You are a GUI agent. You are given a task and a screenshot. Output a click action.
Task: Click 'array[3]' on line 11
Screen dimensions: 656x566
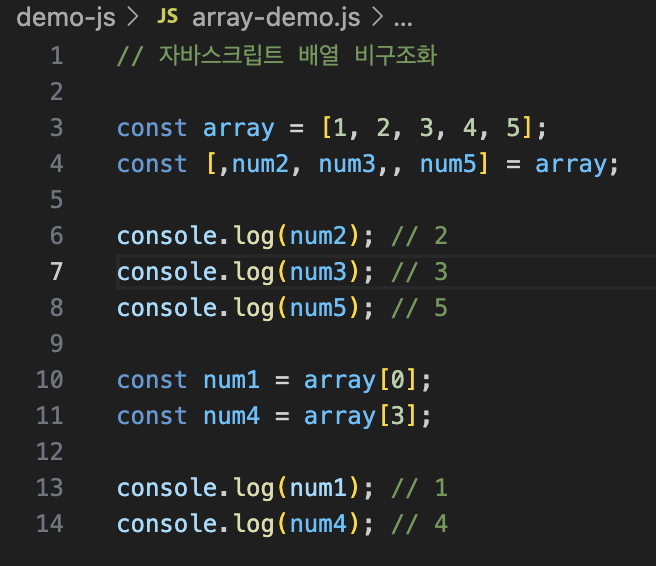point(361,417)
